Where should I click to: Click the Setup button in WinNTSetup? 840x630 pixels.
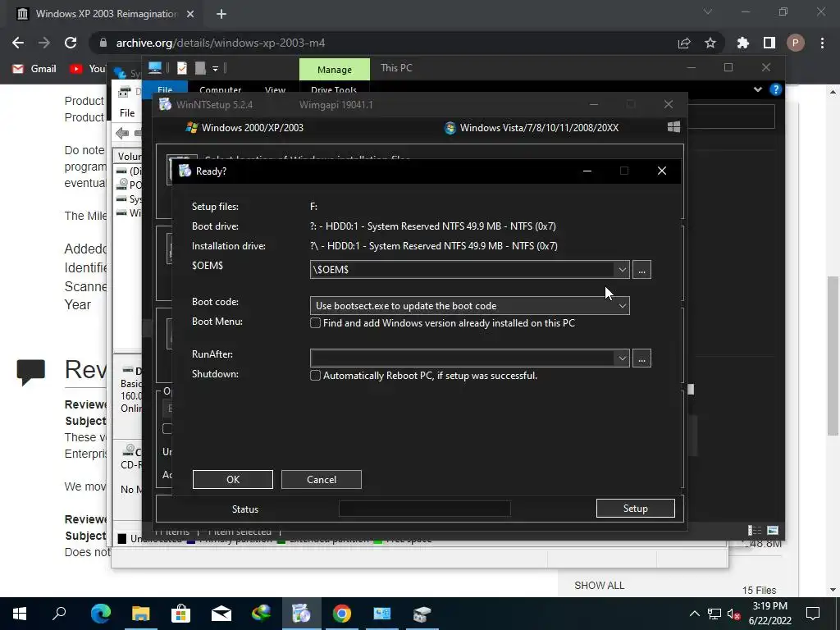pyautogui.click(x=636, y=509)
